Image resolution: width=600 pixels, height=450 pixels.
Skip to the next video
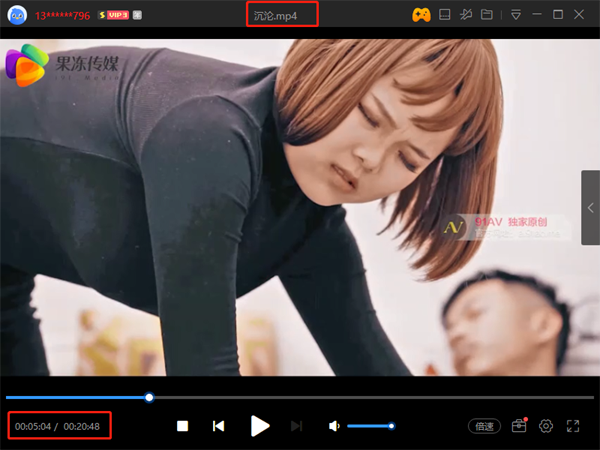point(296,426)
